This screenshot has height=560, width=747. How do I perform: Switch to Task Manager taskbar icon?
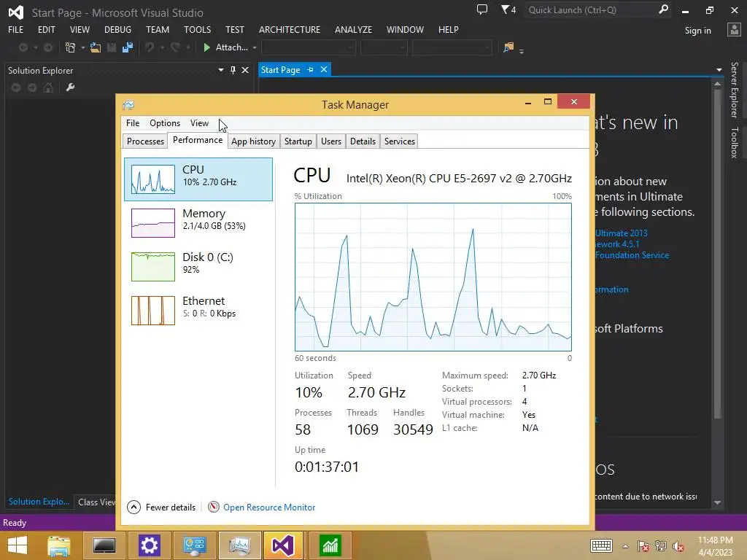coord(239,545)
